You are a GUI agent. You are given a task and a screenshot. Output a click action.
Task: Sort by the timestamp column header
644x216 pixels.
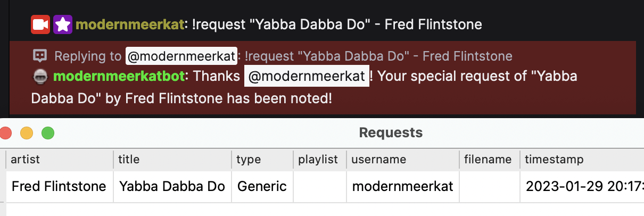(554, 159)
